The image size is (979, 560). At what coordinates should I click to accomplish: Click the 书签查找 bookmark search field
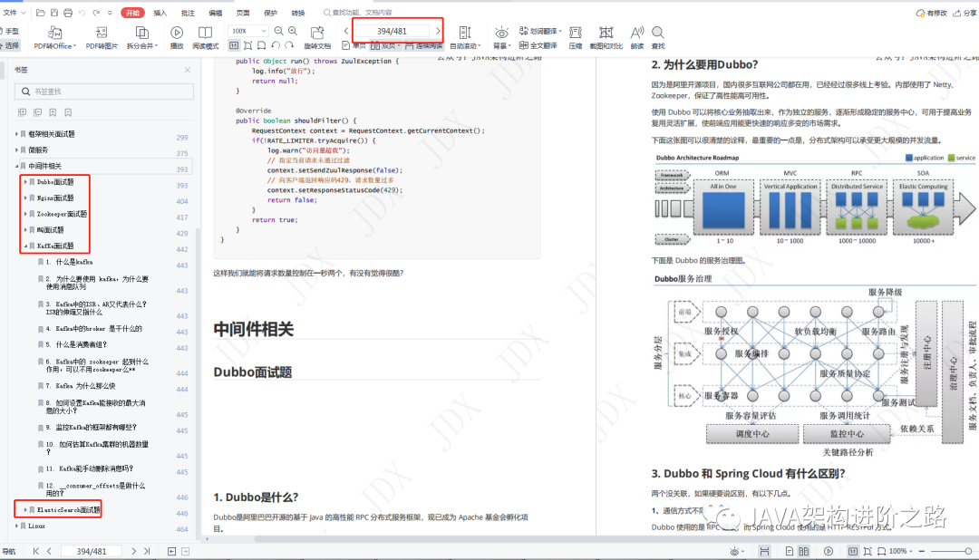coord(103,92)
